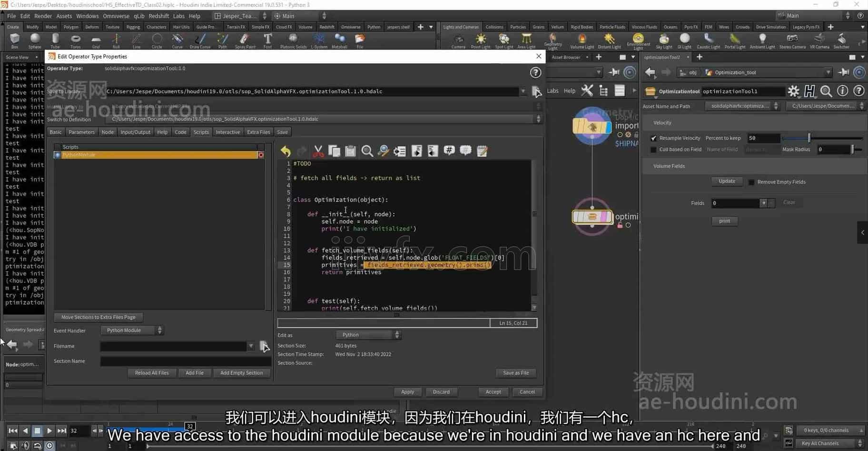Select the Spray Paint shelf tool
Viewport: 868px width, 451px height.
pyautogui.click(x=245, y=40)
